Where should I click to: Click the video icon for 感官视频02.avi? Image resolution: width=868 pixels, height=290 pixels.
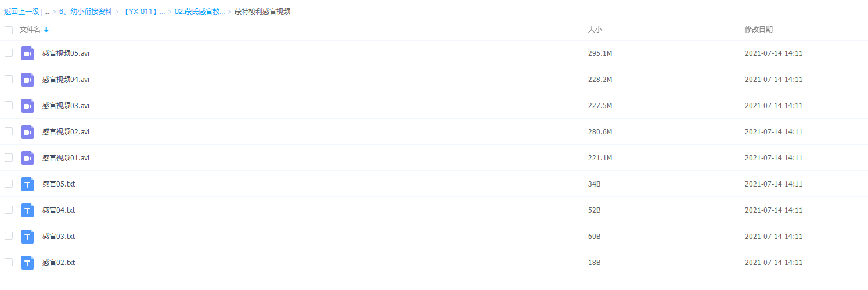pyautogui.click(x=27, y=132)
